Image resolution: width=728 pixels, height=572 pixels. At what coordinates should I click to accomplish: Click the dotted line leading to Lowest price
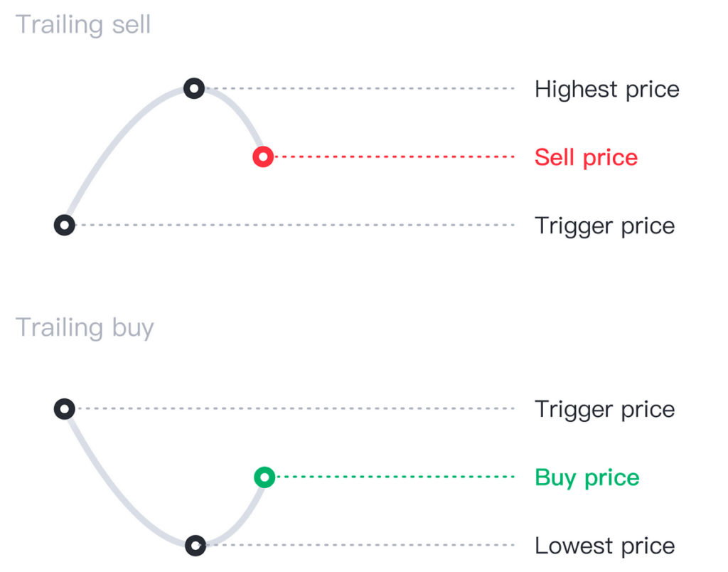(x=360, y=545)
